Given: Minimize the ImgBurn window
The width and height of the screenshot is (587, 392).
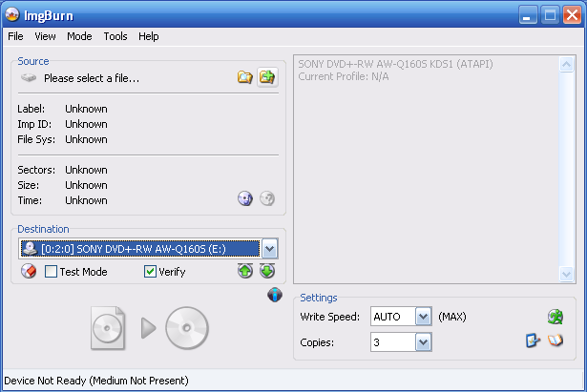Looking at the screenshot, I should point(528,15).
